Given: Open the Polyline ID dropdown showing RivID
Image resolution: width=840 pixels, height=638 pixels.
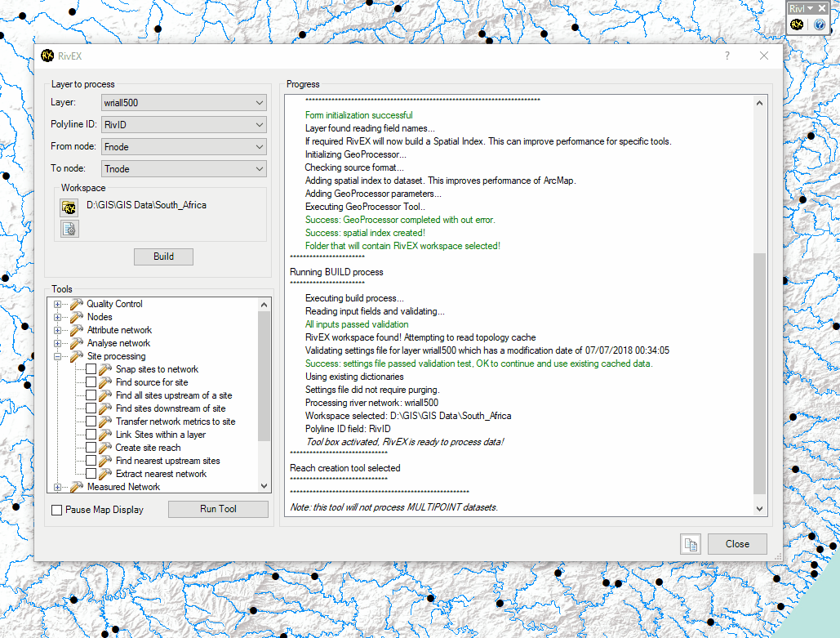Looking at the screenshot, I should click(184, 124).
